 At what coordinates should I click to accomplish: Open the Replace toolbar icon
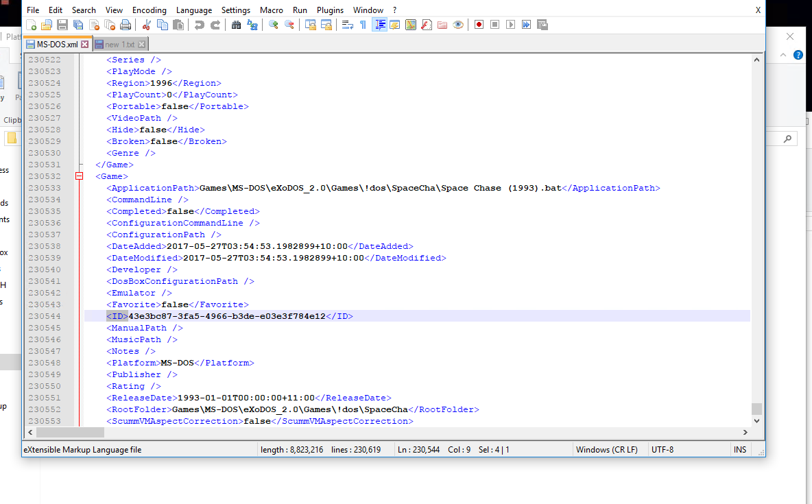(252, 25)
